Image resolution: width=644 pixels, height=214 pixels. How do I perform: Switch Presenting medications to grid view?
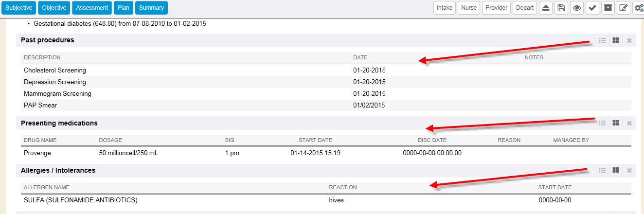(616, 123)
